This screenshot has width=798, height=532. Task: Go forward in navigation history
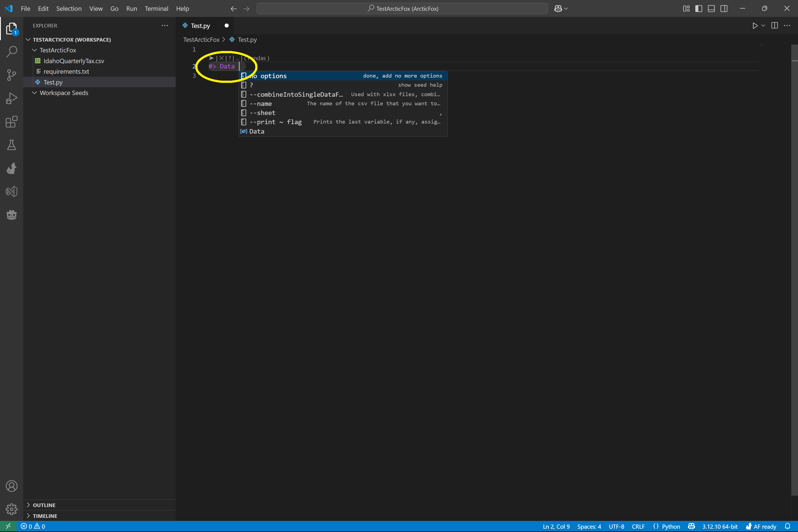246,9
